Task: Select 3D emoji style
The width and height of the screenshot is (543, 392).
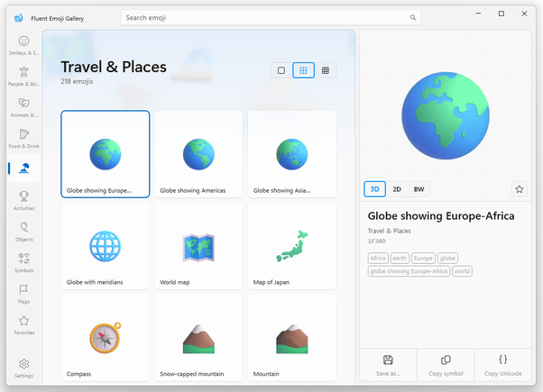Action: pos(374,189)
